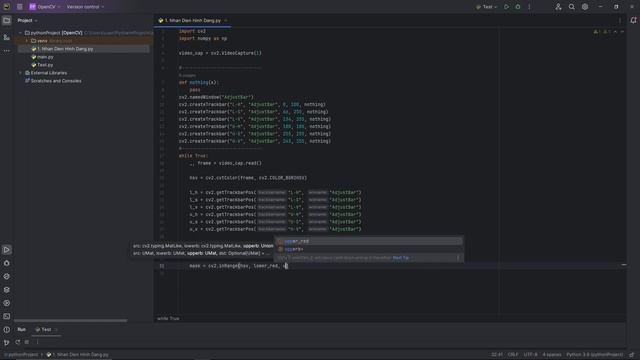Click the Next Tip link in completion popup

click(x=400, y=258)
